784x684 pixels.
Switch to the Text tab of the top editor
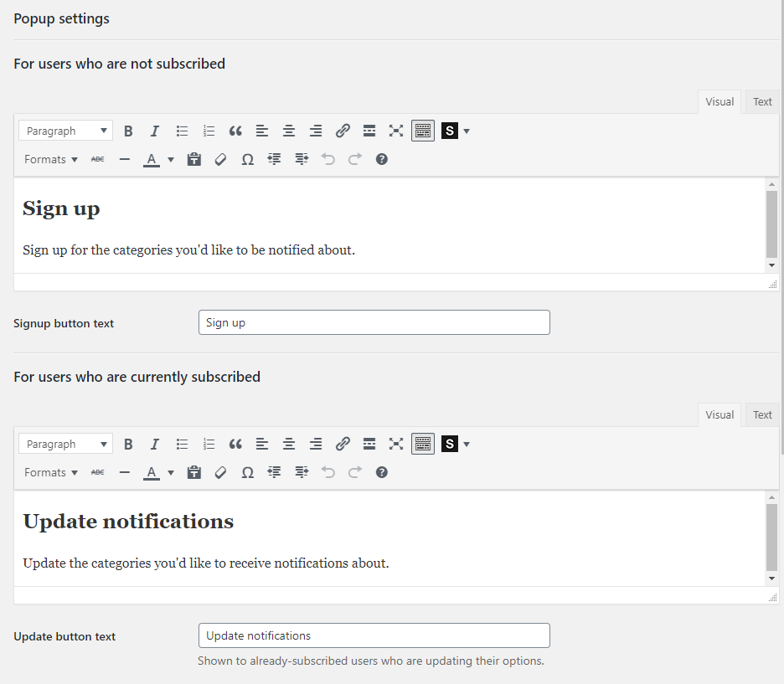pyautogui.click(x=761, y=101)
